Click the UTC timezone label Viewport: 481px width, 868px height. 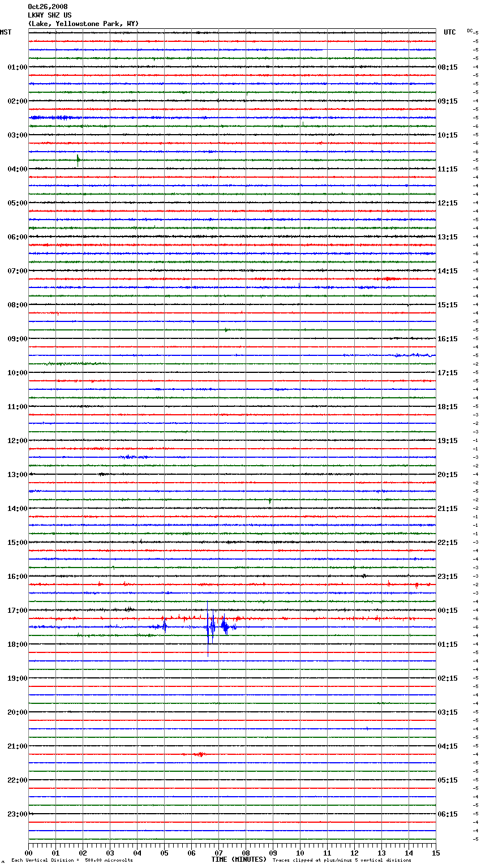[449, 32]
